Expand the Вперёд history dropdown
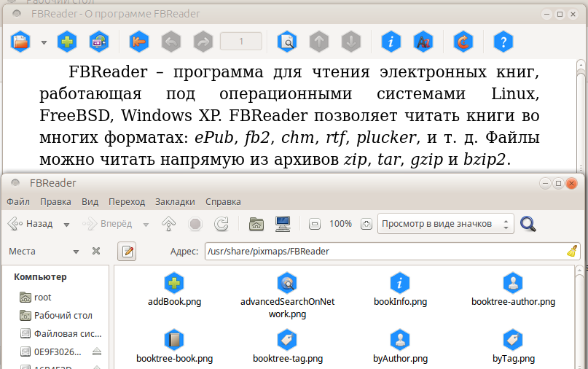The image size is (588, 369). pos(146,225)
